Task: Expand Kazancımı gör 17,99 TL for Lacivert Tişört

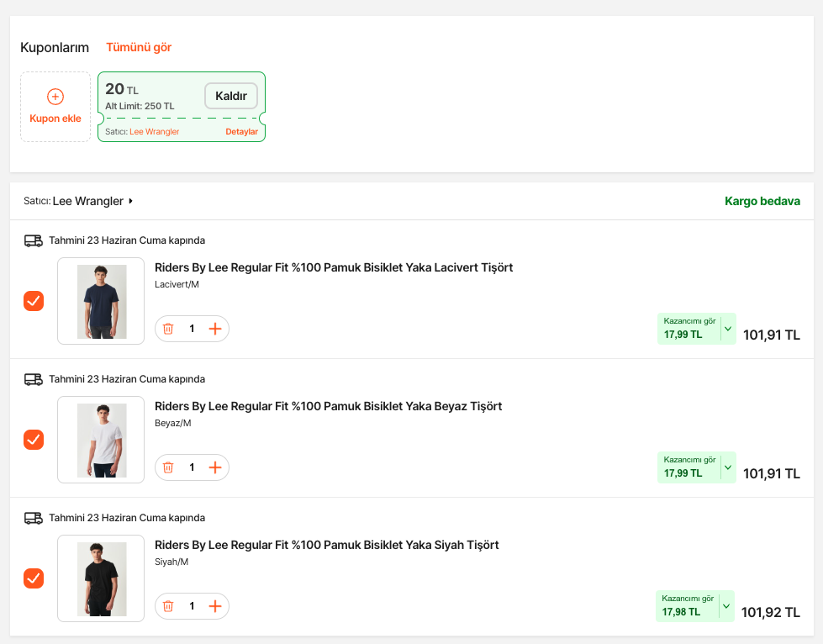Action: point(697,329)
